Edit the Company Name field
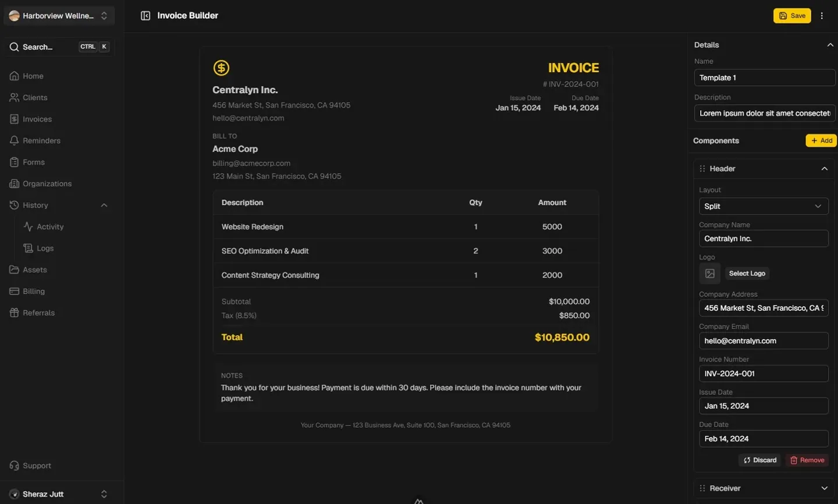Viewport: 838px width, 504px height. [764, 239]
